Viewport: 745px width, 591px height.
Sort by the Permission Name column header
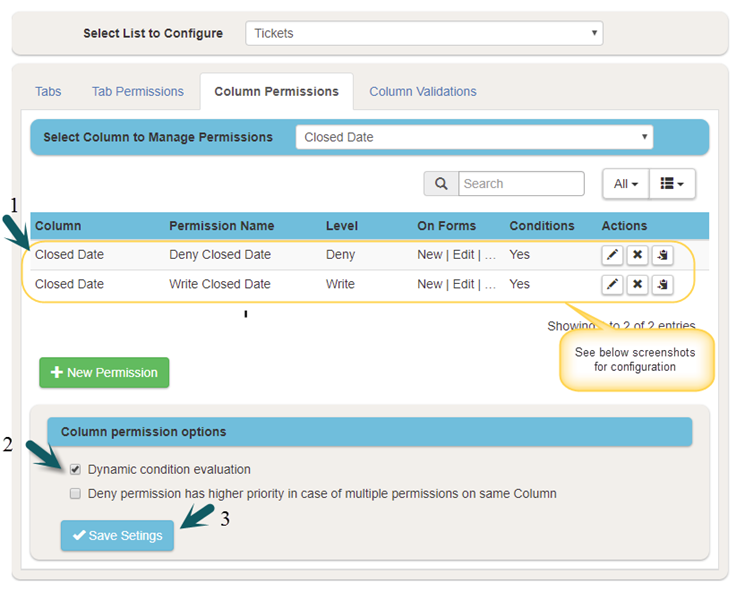pos(221,226)
